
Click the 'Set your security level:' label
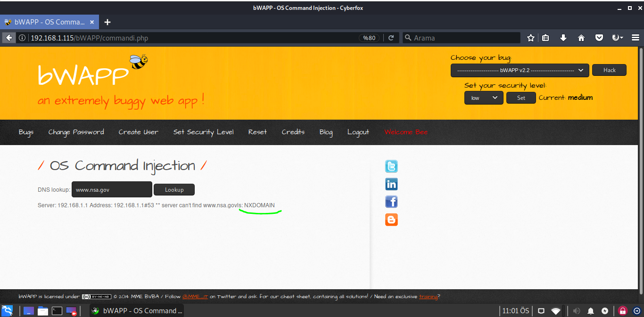505,85
